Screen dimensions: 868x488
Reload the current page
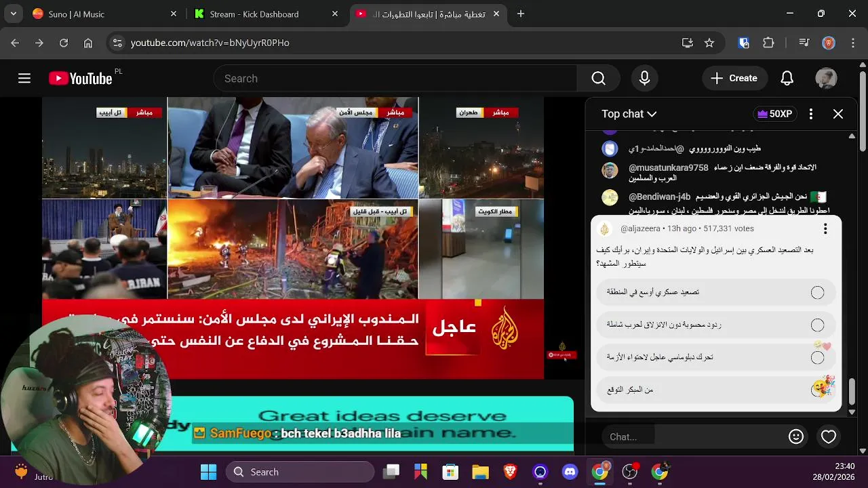point(64,43)
